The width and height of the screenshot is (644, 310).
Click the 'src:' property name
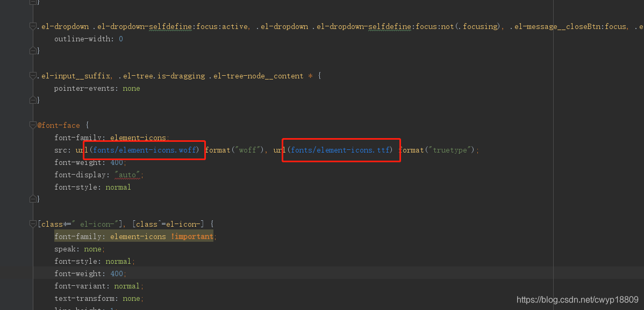[x=63, y=150]
